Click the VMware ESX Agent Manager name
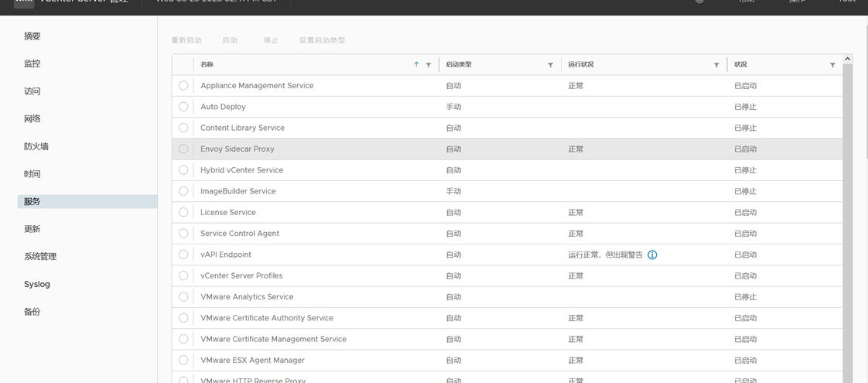This screenshot has height=383, width=868. [252, 360]
